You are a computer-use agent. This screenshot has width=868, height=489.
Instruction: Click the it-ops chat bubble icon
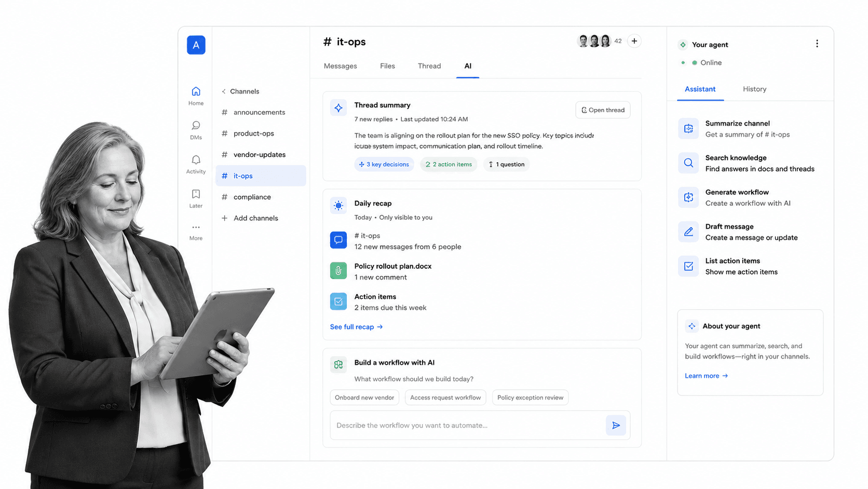[338, 240]
